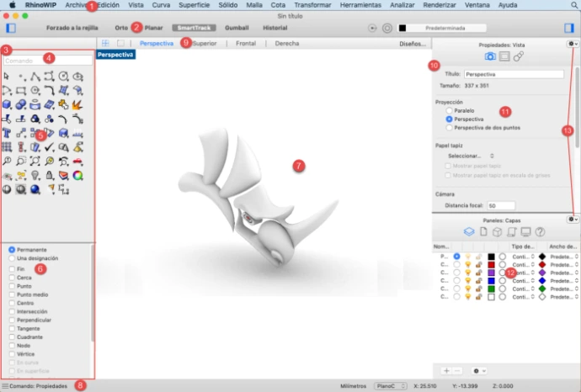Select the Paralelo projection radio
The height and width of the screenshot is (392, 581).
click(449, 111)
